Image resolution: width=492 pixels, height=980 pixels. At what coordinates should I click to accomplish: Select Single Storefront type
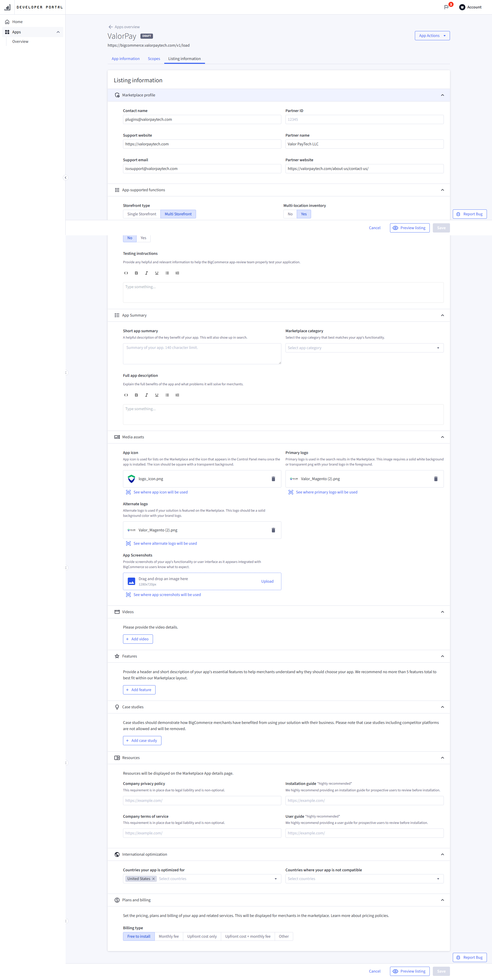coord(142,214)
